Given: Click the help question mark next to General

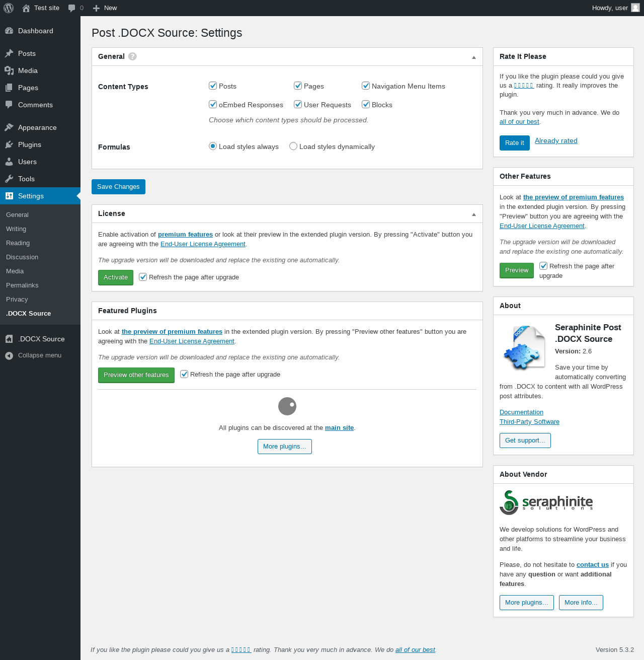Looking at the screenshot, I should 132,56.
